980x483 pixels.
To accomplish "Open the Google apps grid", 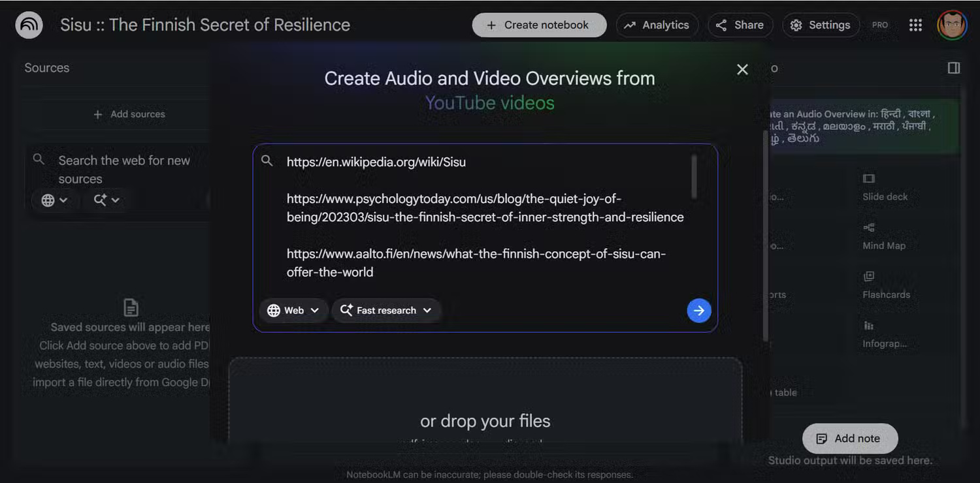I will point(915,25).
